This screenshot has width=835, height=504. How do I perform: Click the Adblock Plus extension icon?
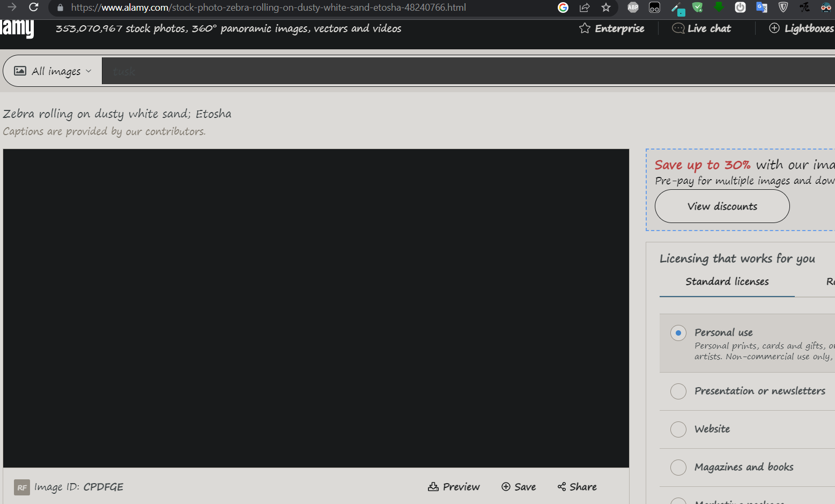tap(633, 8)
